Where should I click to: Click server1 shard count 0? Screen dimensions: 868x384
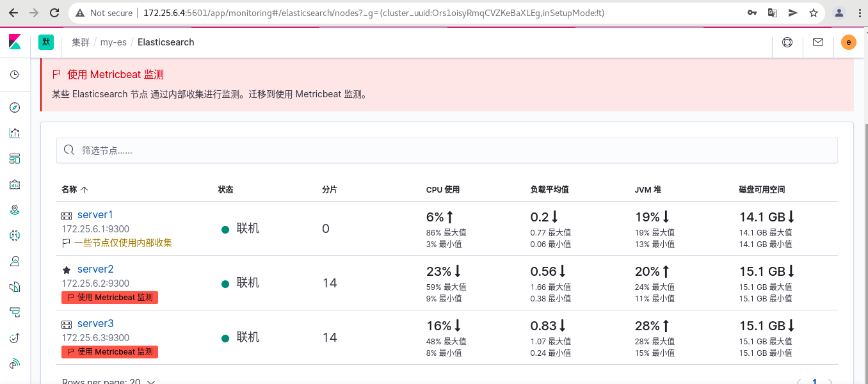coord(326,228)
